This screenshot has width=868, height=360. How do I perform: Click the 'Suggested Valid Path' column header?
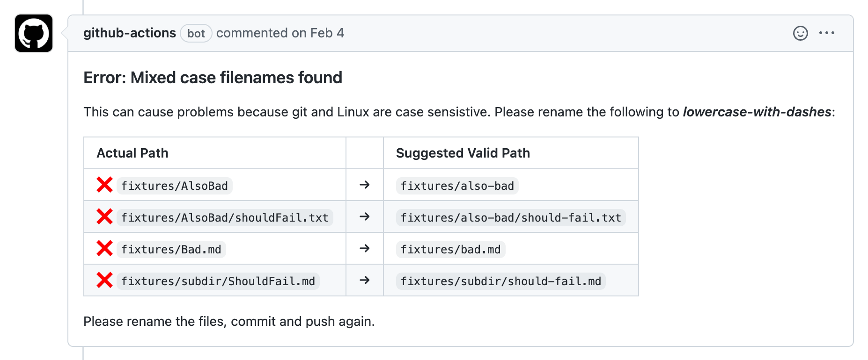click(463, 153)
